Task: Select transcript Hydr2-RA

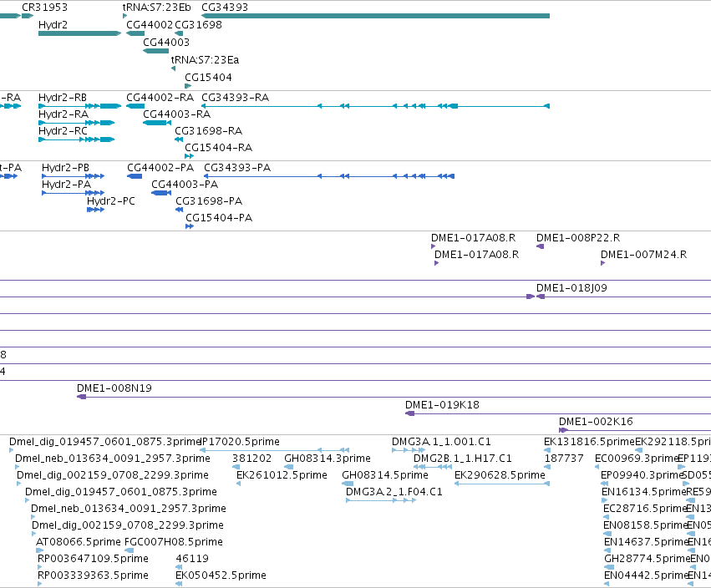Action: click(x=77, y=123)
